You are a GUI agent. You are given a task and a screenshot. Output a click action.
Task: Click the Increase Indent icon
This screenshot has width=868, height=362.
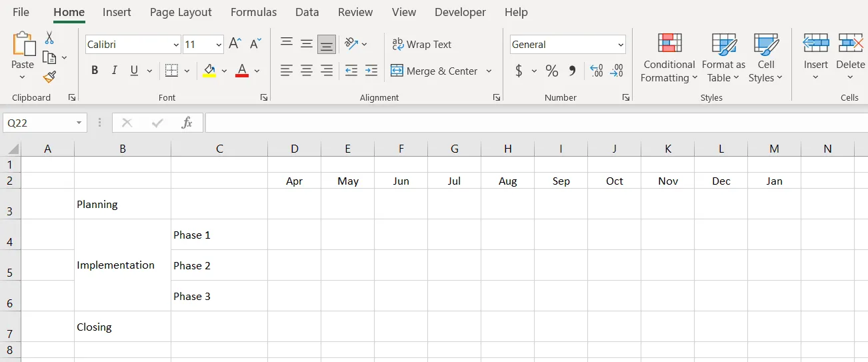point(371,71)
